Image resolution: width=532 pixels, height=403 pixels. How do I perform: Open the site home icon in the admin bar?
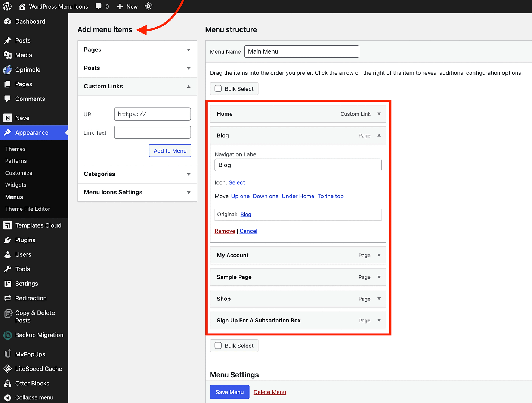pyautogui.click(x=22, y=6)
